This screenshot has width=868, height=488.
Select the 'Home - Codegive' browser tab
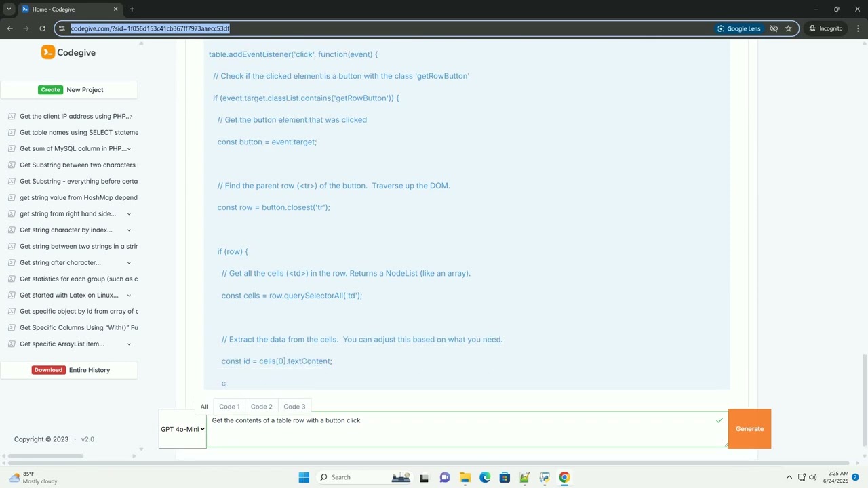(70, 9)
